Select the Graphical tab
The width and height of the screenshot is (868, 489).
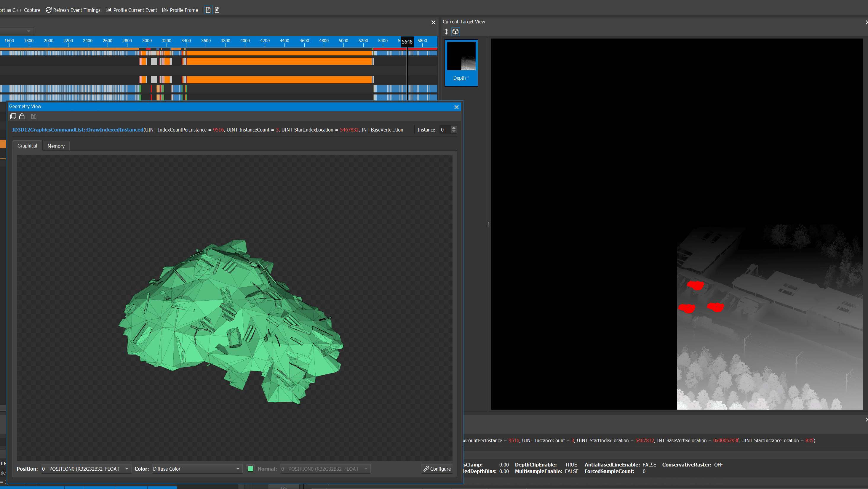coord(27,146)
